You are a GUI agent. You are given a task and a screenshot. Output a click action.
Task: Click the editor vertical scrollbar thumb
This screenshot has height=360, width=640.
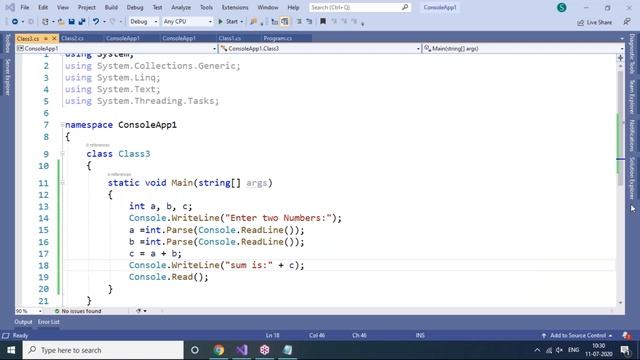coord(620,129)
